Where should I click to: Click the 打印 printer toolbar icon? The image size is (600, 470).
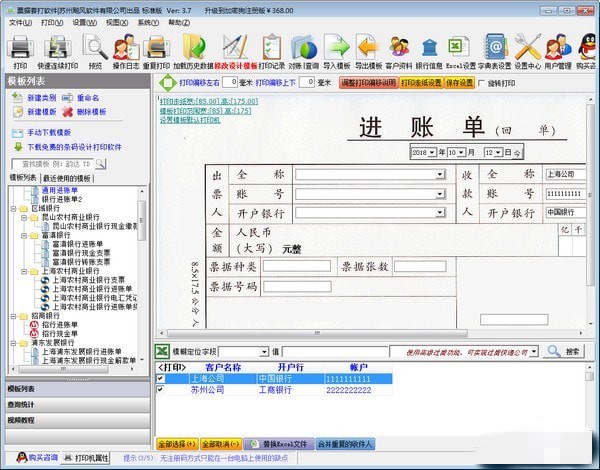click(20, 47)
